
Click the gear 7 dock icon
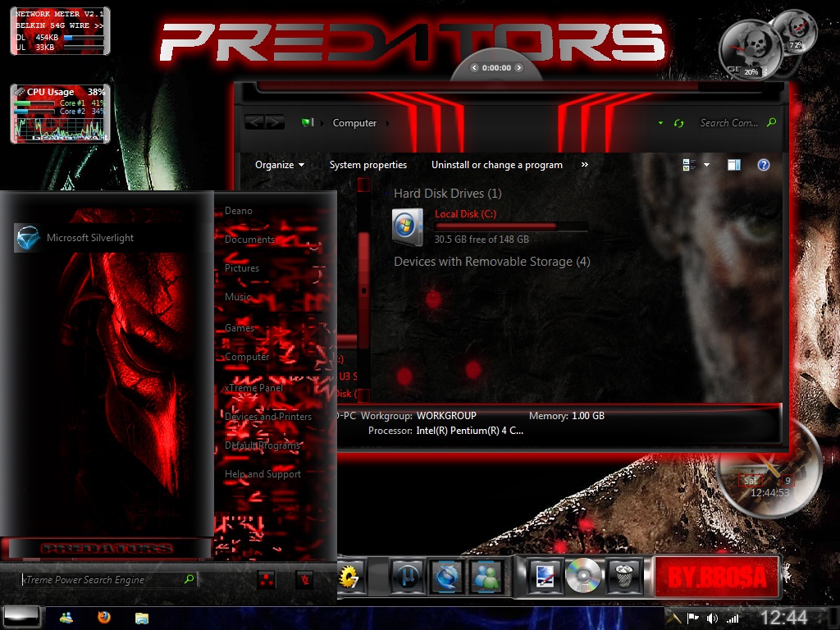coord(349,577)
